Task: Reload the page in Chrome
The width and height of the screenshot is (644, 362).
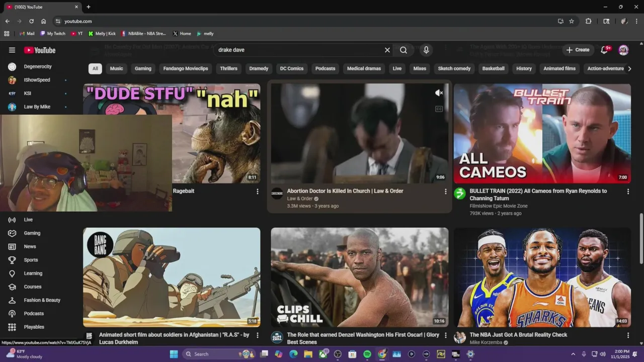Action: pos(31,21)
